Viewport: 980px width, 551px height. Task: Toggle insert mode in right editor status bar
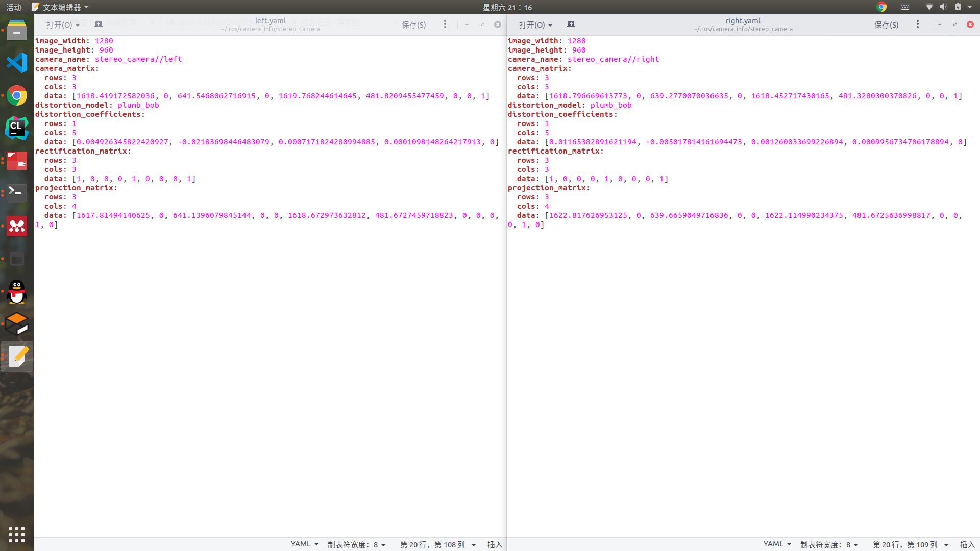[x=967, y=544]
